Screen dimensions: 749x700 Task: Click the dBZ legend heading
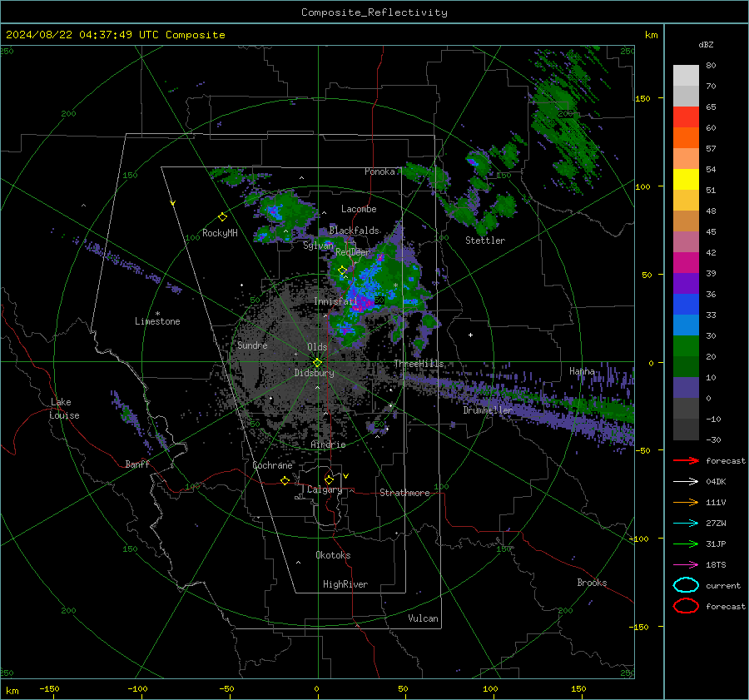[x=706, y=44]
